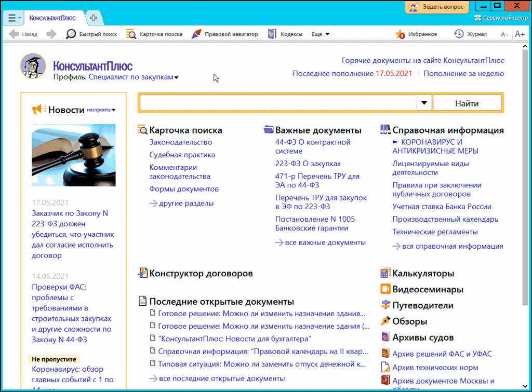Open Производственный календарь reference
This screenshot has width=532, height=392.
(x=445, y=219)
